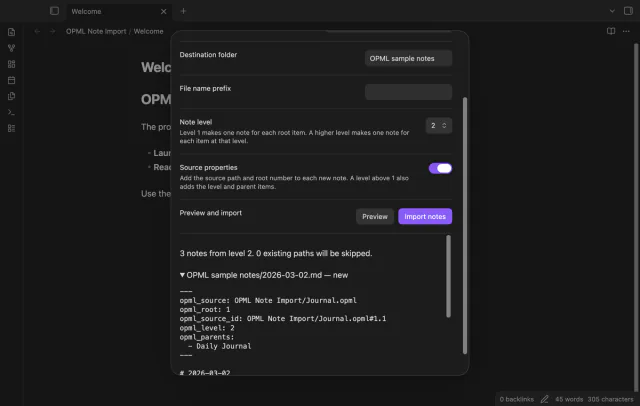The image size is (640, 406).
Task: Navigate forward with right arrow
Action: point(52,31)
